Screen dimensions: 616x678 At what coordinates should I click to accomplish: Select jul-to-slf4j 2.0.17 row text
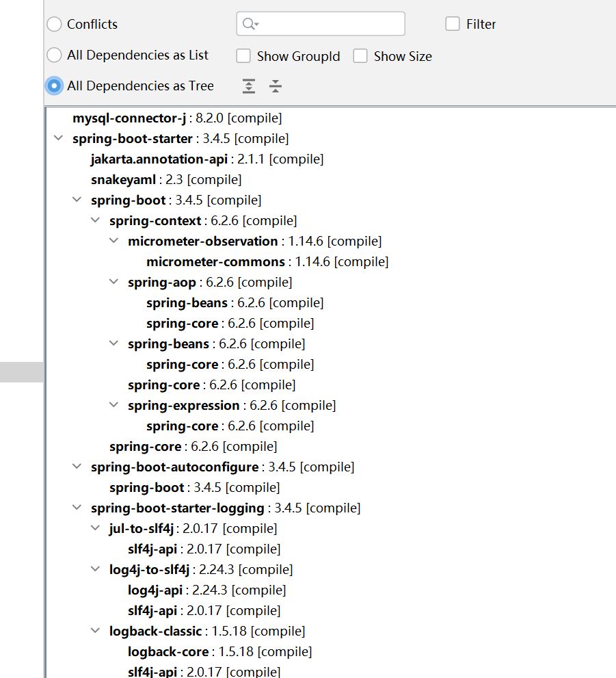(193, 528)
